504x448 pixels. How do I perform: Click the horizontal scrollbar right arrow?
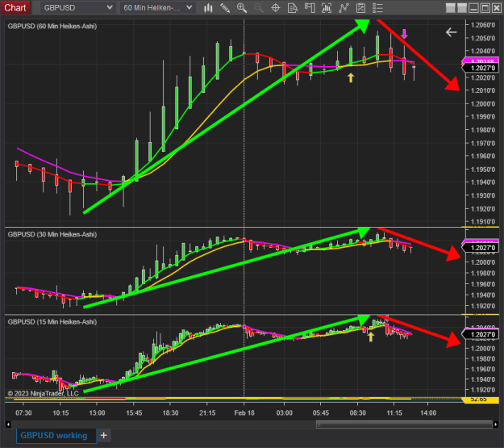pyautogui.click(x=496, y=425)
